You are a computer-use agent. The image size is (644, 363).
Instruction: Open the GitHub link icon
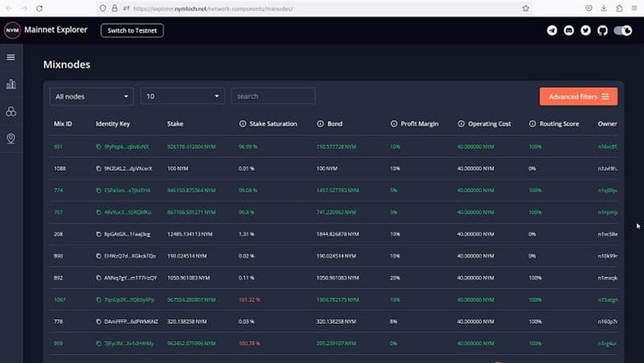(x=602, y=31)
